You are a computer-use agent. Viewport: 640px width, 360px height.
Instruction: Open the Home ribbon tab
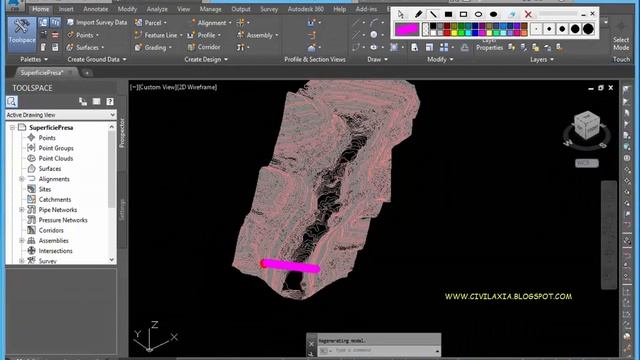pyautogui.click(x=40, y=9)
